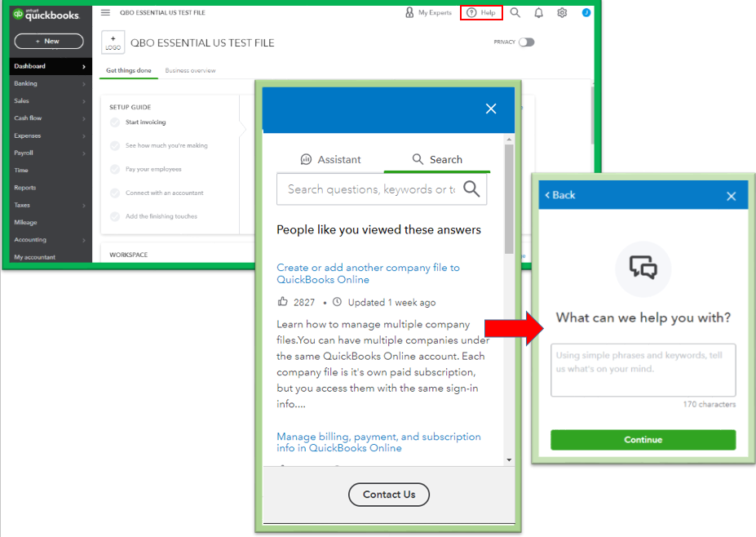Click the chat bubbles icon in contact panel
756x537 pixels.
643,268
